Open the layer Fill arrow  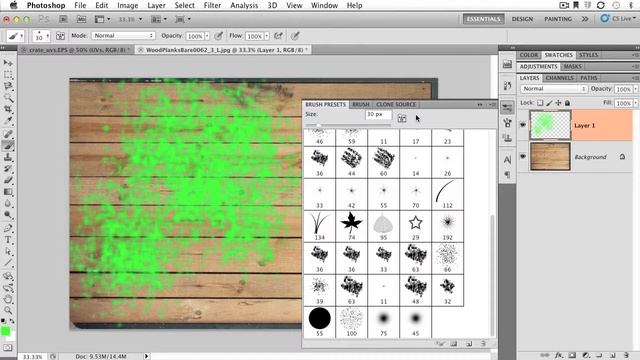click(636, 103)
